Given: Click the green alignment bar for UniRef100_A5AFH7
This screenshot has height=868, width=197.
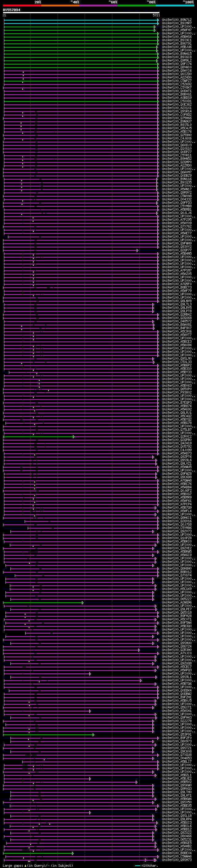Looking at the screenshot, I should (80, 30).
